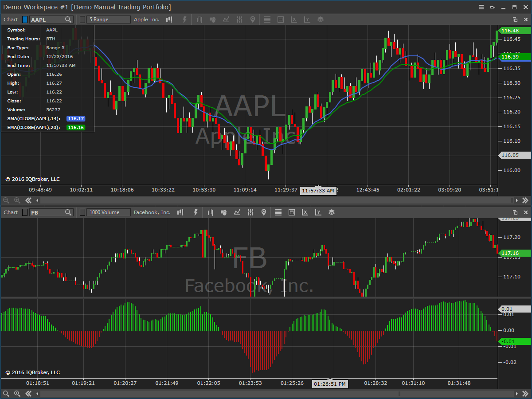The image size is (532, 399).
Task: Zoom out the AAPL chart
Action: [6, 200]
